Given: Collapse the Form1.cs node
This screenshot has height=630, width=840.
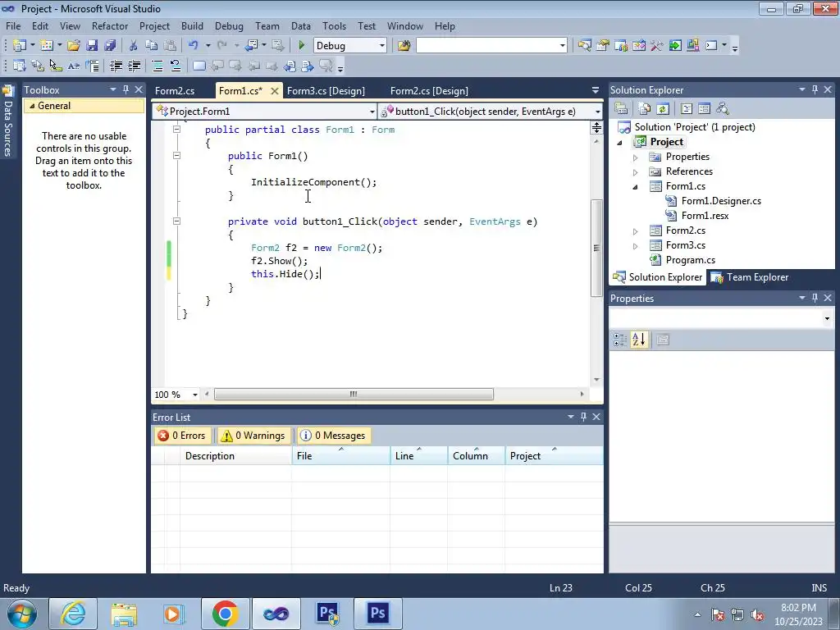Looking at the screenshot, I should [636, 187].
